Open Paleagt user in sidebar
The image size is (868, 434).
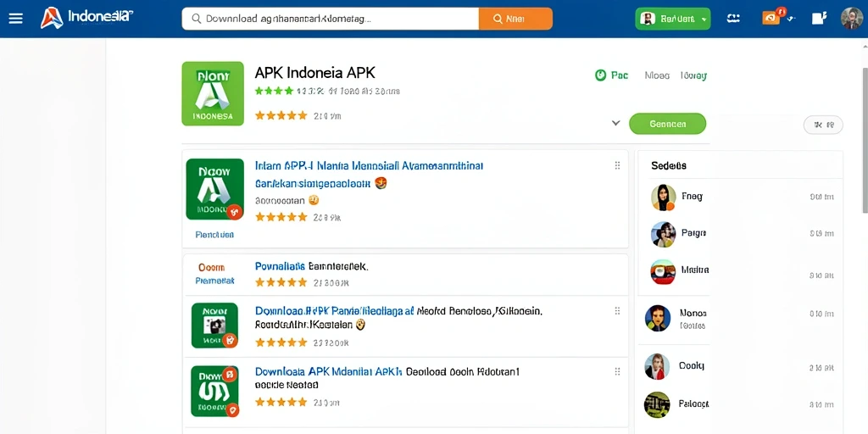click(693, 404)
